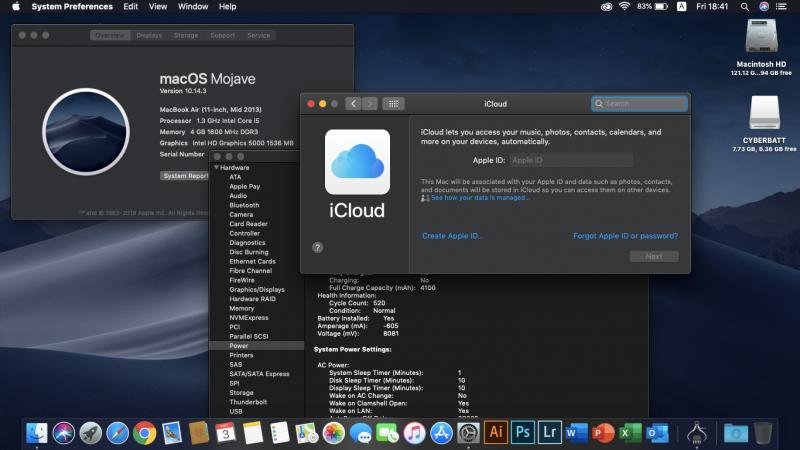800x450 pixels.
Task: Select Ethernet Cards in System Report sidebar
Action: 253,261
